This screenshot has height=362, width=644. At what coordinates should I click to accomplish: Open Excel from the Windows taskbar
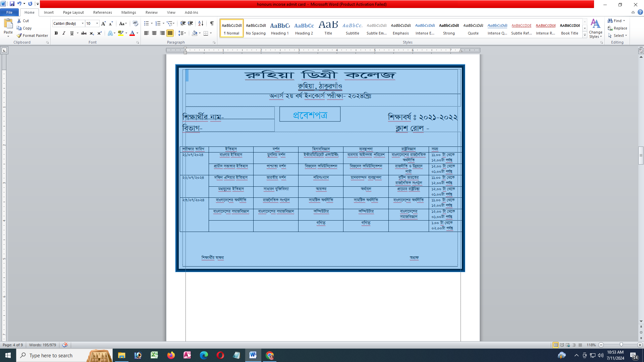[x=154, y=355]
